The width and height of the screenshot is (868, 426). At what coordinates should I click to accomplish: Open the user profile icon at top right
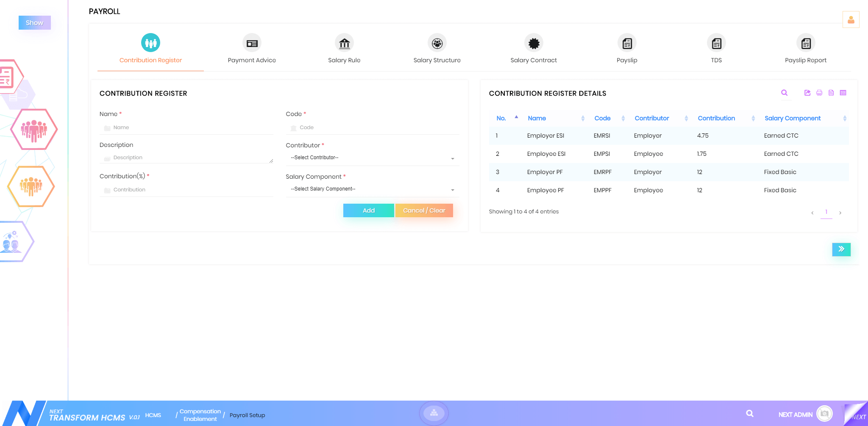click(851, 19)
